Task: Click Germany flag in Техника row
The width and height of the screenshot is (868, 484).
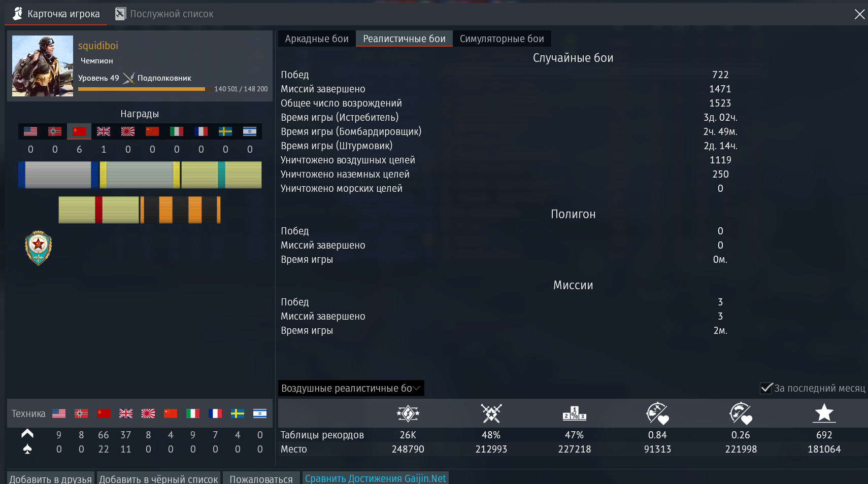Action: [x=81, y=413]
